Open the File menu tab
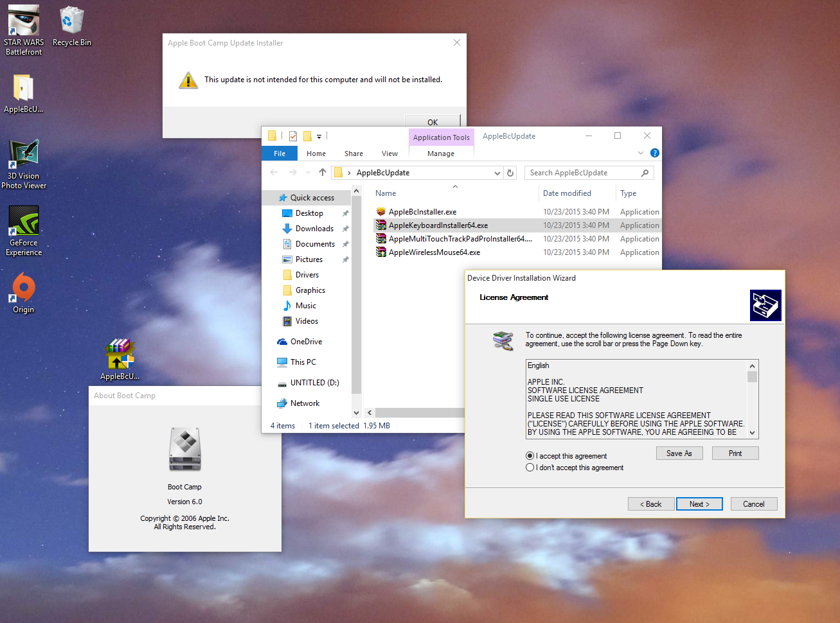840x623 pixels. pos(280,154)
